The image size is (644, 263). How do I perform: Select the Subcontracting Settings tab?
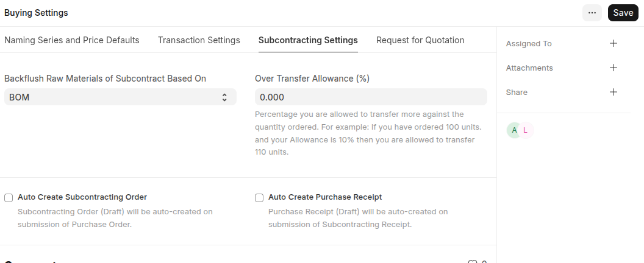308,40
